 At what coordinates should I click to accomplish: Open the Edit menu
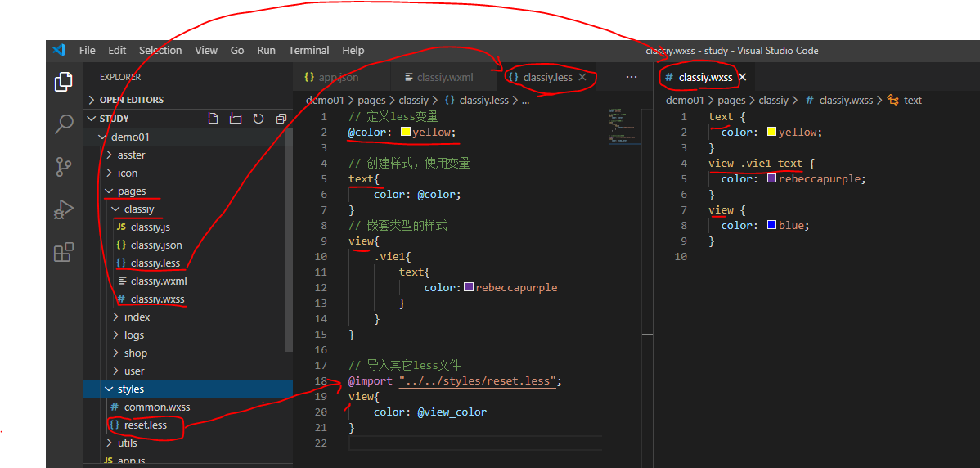[x=117, y=51]
